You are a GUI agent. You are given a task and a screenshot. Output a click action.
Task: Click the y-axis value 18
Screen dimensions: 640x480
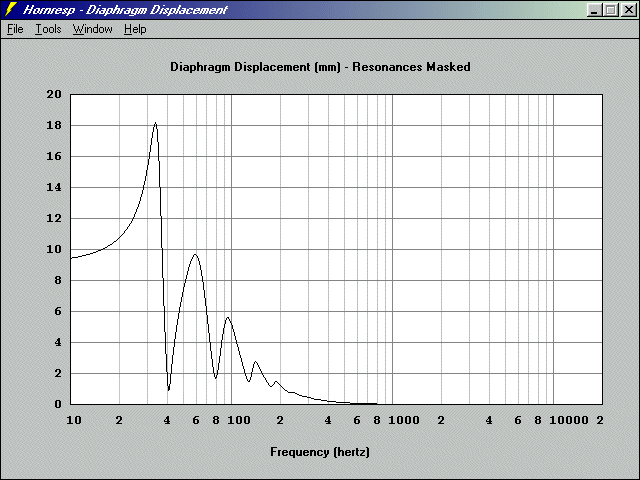point(54,125)
